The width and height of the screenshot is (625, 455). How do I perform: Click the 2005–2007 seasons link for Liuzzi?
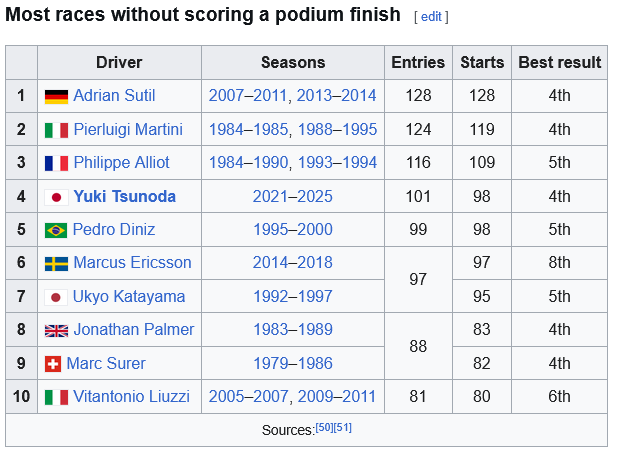[248, 396]
